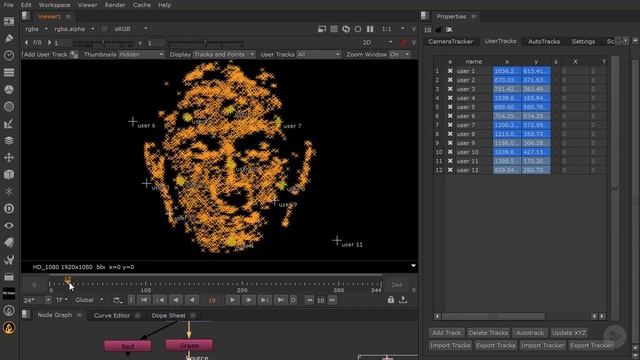Open the Workspace menu
Image resolution: width=640 pixels, height=360 pixels.
click(54, 5)
